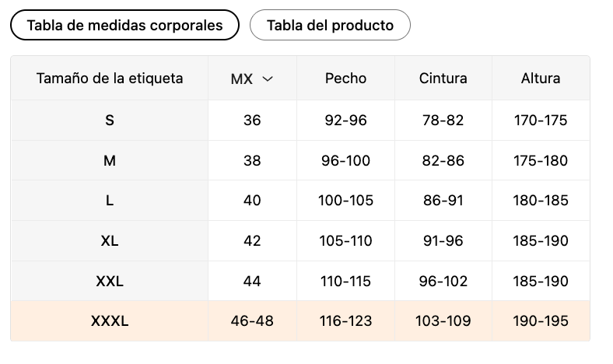Select the XL size row label
This screenshot has height=364, width=613.
click(110, 241)
